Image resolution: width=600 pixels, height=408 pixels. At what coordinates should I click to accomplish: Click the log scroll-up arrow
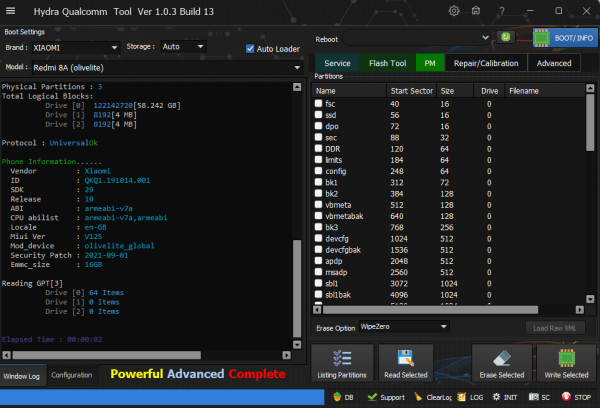tap(297, 87)
